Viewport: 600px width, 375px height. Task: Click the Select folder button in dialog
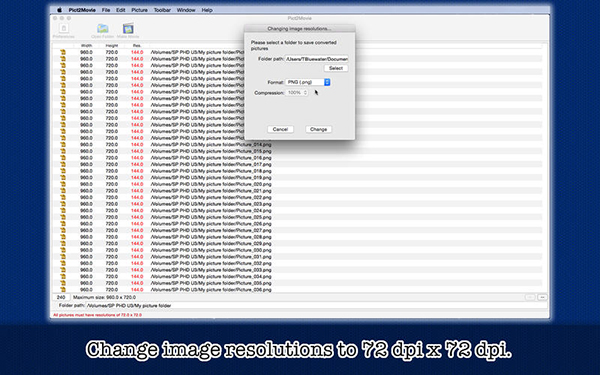coord(336,68)
